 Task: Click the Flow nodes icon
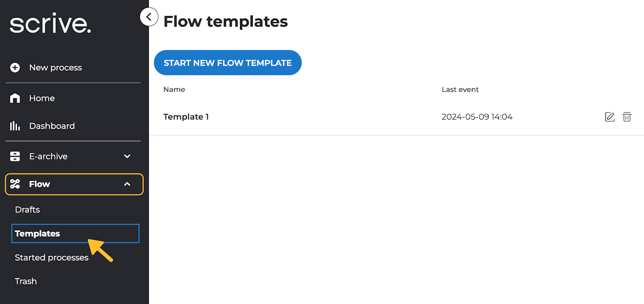[x=15, y=184]
